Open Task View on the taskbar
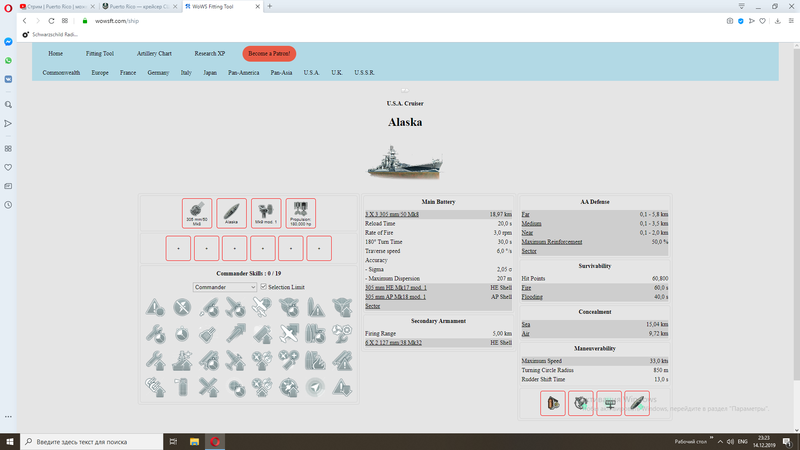Screen dimensions: 800x450 173,442
